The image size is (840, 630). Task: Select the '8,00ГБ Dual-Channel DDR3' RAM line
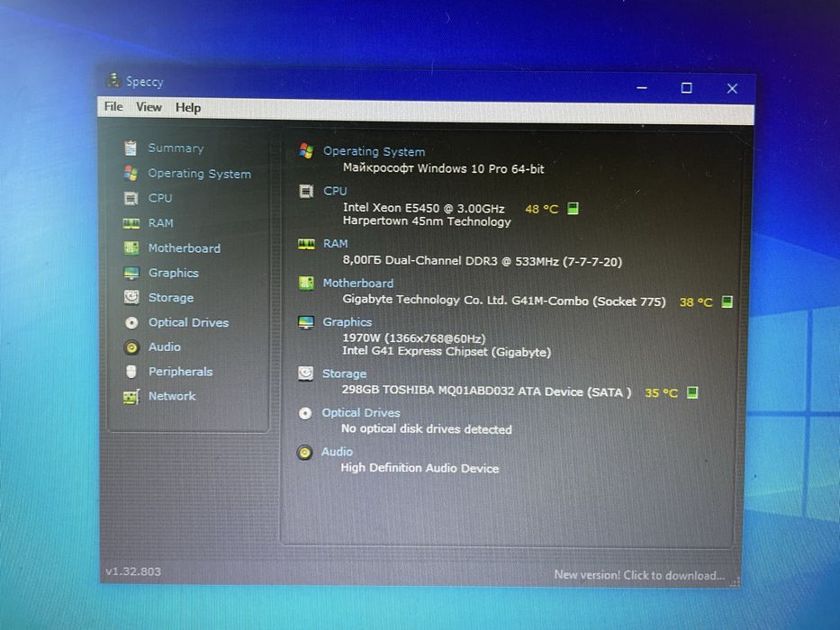tap(483, 261)
